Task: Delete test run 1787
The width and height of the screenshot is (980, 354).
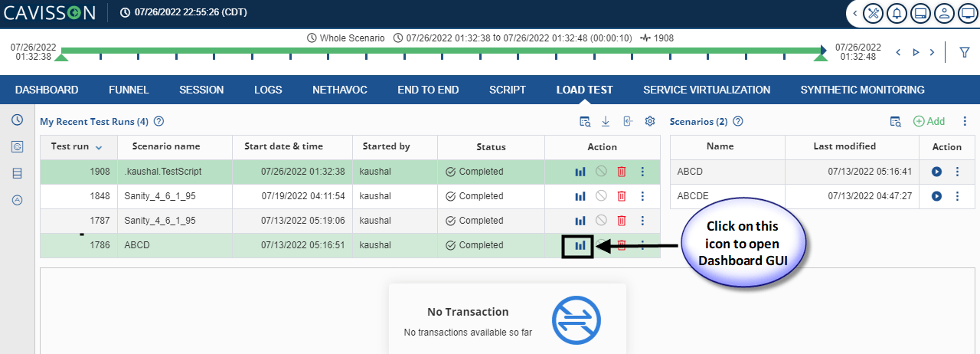Action: 622,221
